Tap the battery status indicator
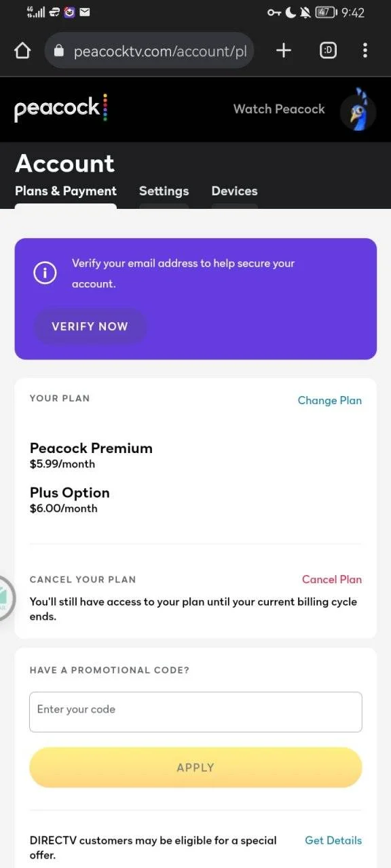Viewport: 391px width, 868px height. coord(326,12)
